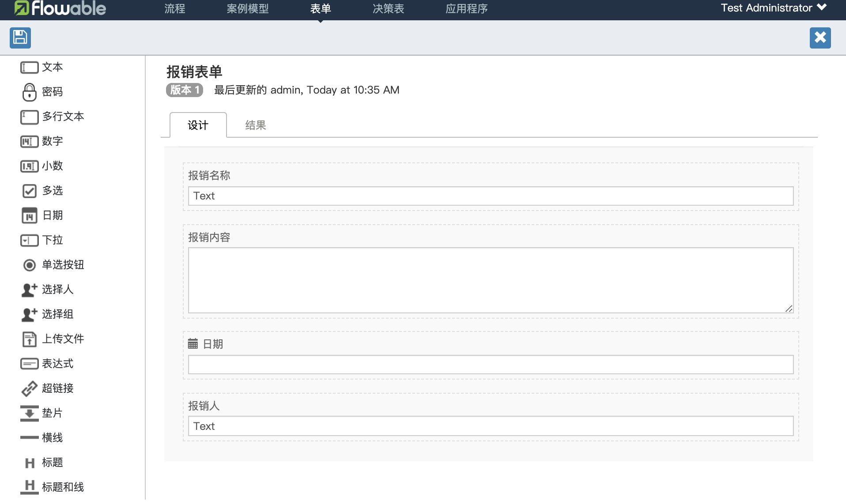Add a 横线 horizontal line element

point(52,437)
